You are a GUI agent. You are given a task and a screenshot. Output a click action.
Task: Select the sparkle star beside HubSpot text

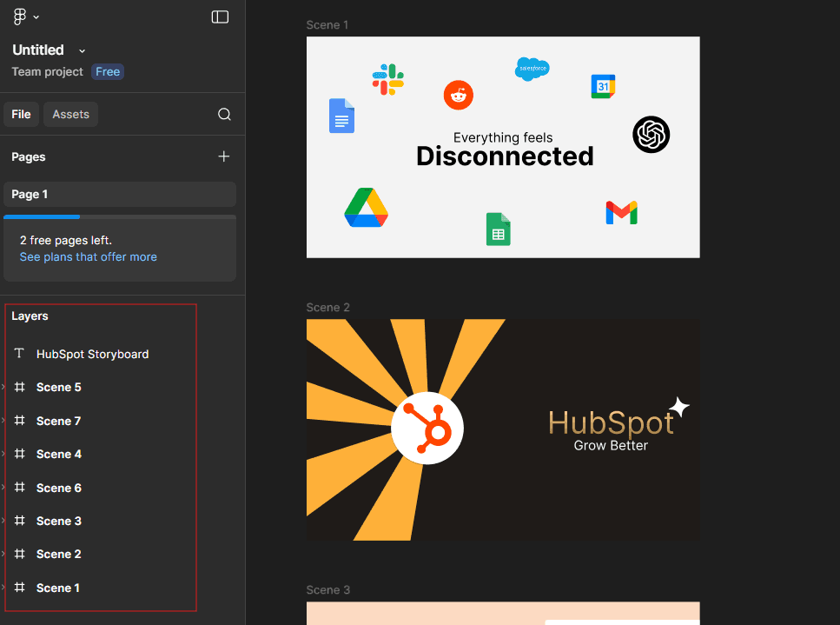click(679, 408)
